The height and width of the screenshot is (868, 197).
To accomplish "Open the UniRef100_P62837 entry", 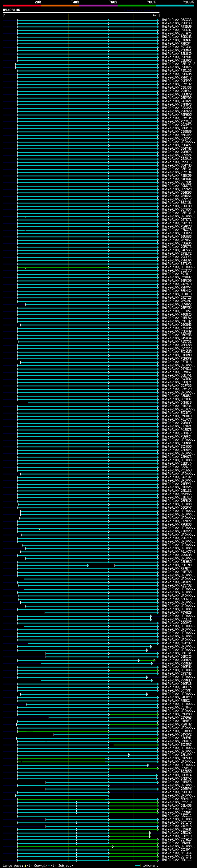I will point(176,399).
